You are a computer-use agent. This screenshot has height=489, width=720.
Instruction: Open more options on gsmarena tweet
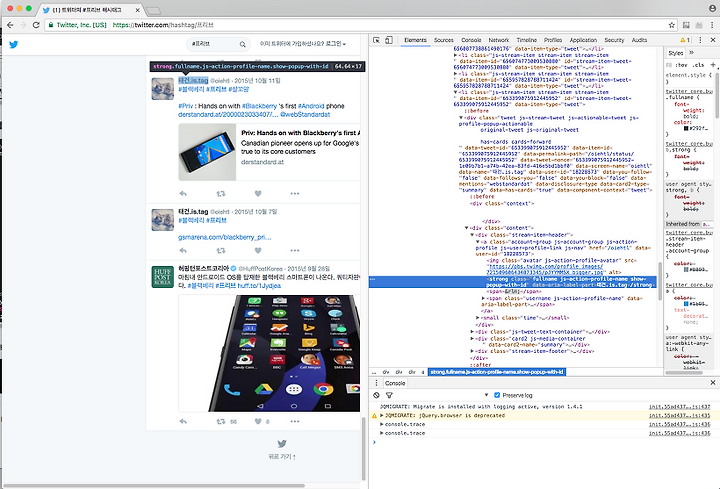tap(295, 250)
